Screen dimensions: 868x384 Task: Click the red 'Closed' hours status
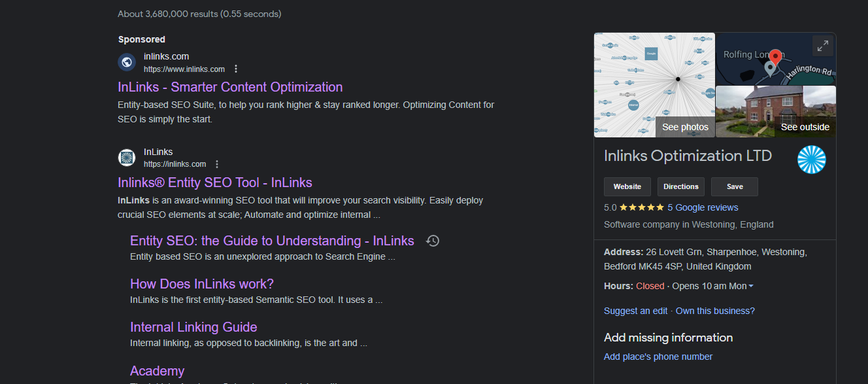click(x=650, y=286)
